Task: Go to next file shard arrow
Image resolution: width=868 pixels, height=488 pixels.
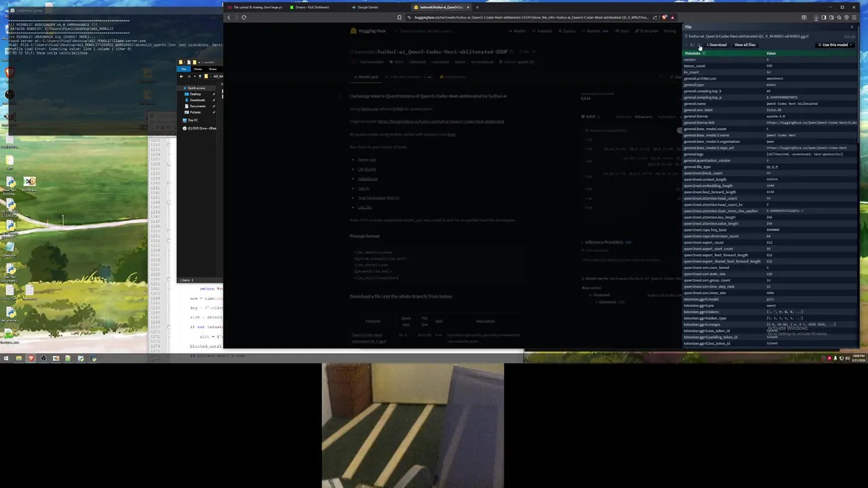Action: (x=700, y=45)
